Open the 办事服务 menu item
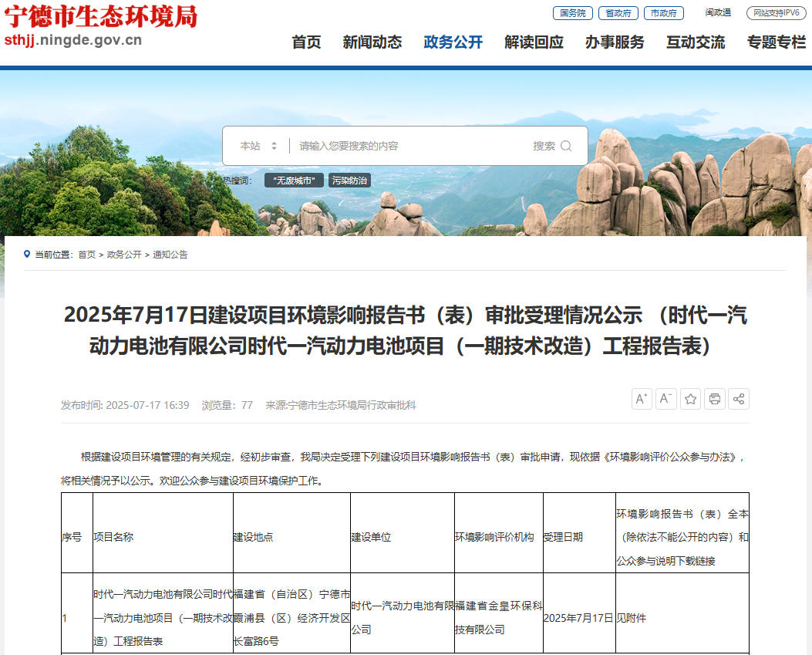Image resolution: width=812 pixels, height=655 pixels. coord(613,43)
